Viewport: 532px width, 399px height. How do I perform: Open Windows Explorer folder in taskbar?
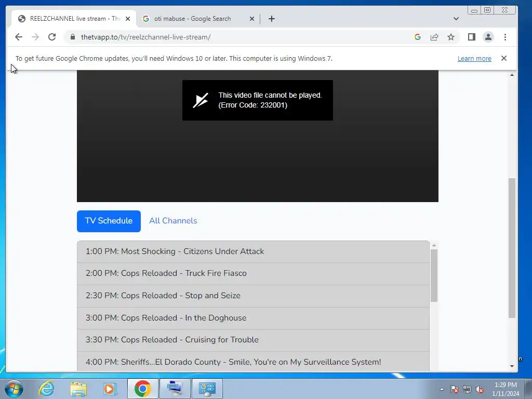[78, 389]
